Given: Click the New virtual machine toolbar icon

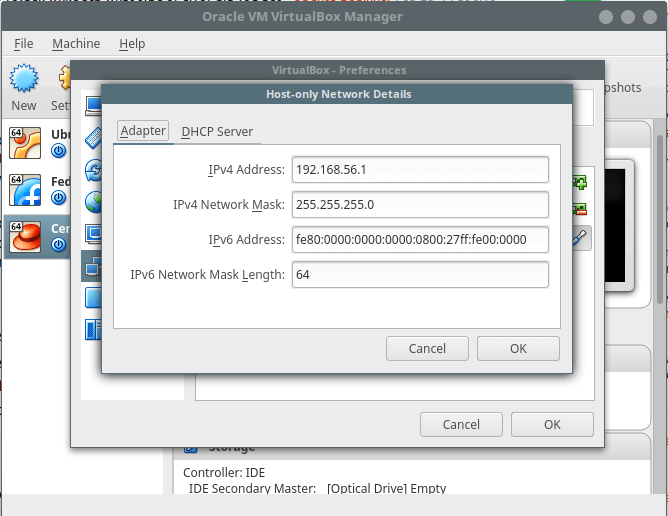Looking at the screenshot, I should (24, 78).
